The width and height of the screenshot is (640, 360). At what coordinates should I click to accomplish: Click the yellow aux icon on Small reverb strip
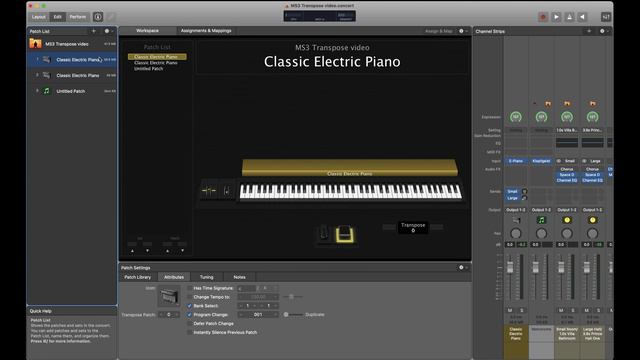point(567,220)
